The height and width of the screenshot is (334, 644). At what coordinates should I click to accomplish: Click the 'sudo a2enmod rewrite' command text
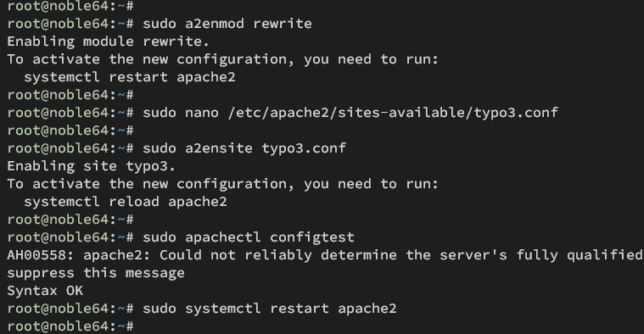pos(227,24)
